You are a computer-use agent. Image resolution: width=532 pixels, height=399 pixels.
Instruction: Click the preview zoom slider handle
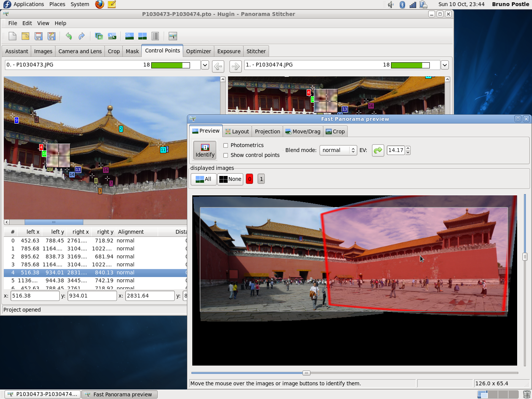[x=306, y=373]
